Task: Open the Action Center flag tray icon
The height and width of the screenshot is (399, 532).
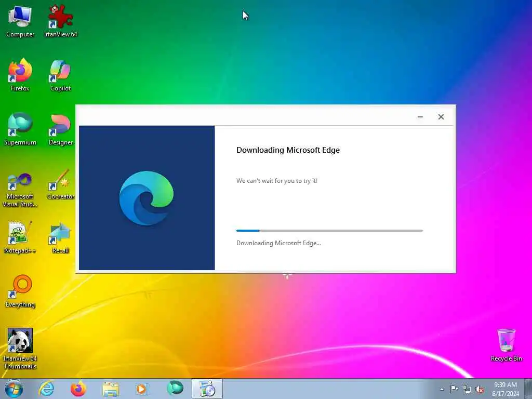Action: tap(454, 389)
